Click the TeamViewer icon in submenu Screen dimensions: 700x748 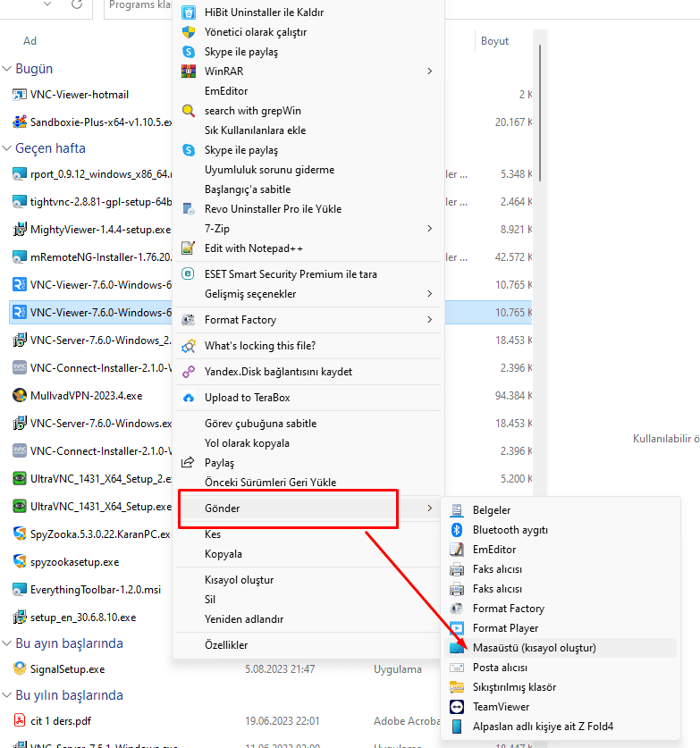(457, 707)
